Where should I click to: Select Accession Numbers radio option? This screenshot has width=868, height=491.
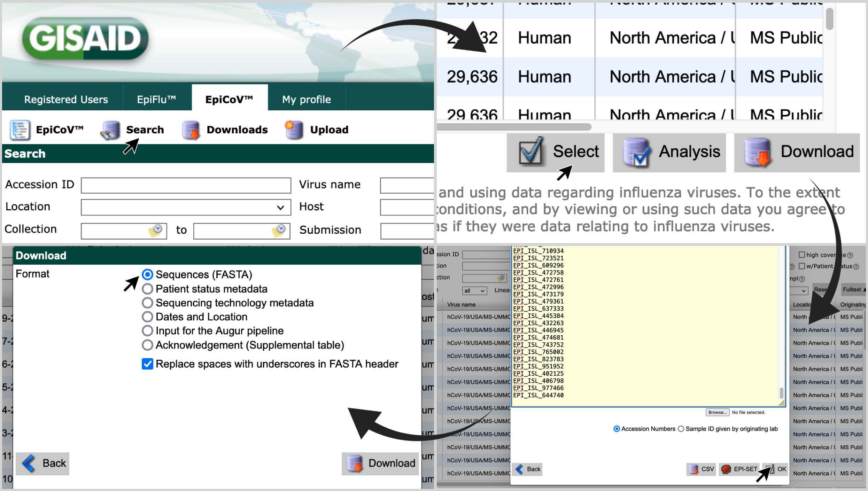click(616, 429)
